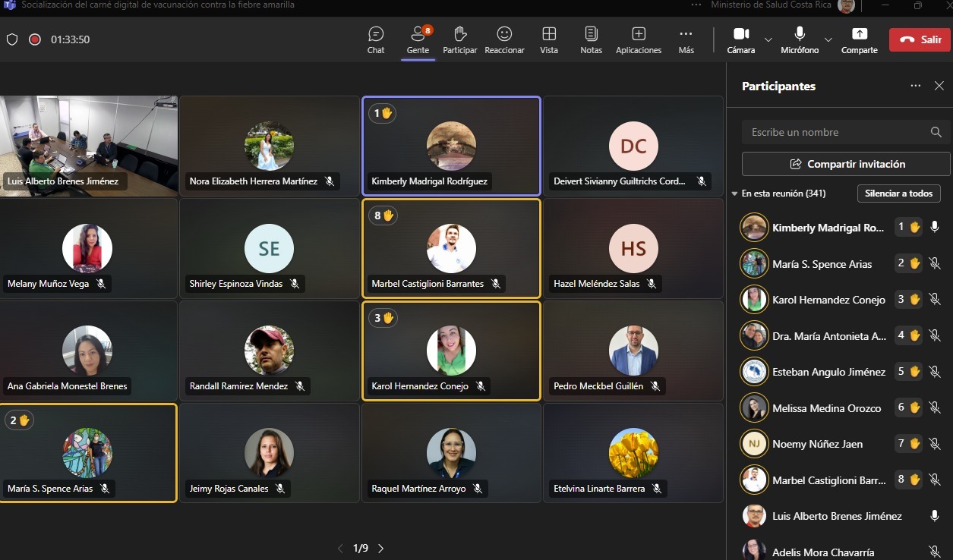Image resolution: width=953 pixels, height=560 pixels.
Task: Click raised hand 2 for María Spence
Action: tap(909, 263)
